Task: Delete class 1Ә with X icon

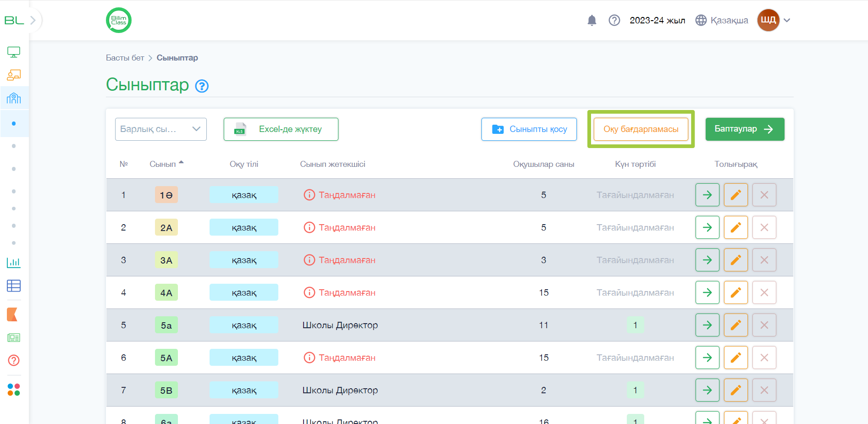Action: coord(764,195)
